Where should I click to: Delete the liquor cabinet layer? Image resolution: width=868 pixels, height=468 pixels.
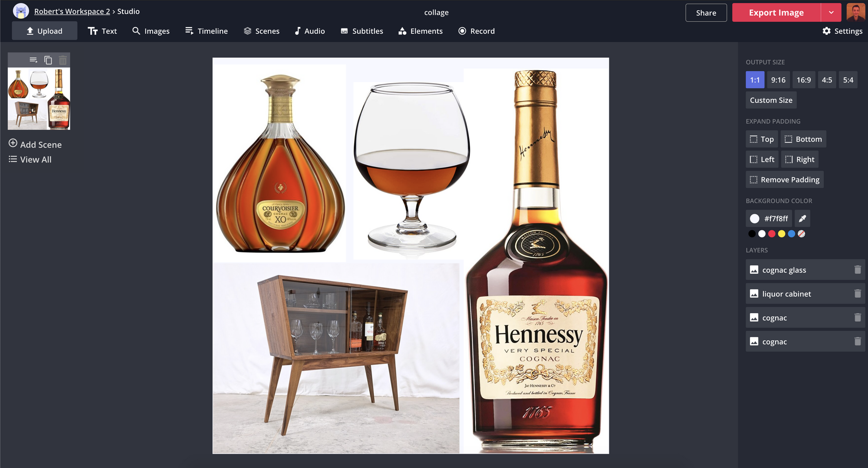pyautogui.click(x=858, y=294)
